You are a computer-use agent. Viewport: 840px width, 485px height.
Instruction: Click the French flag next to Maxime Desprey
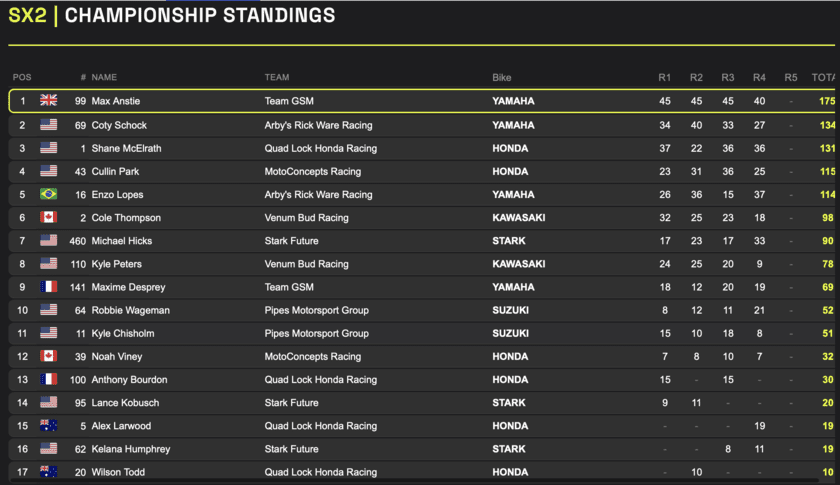pyautogui.click(x=48, y=287)
